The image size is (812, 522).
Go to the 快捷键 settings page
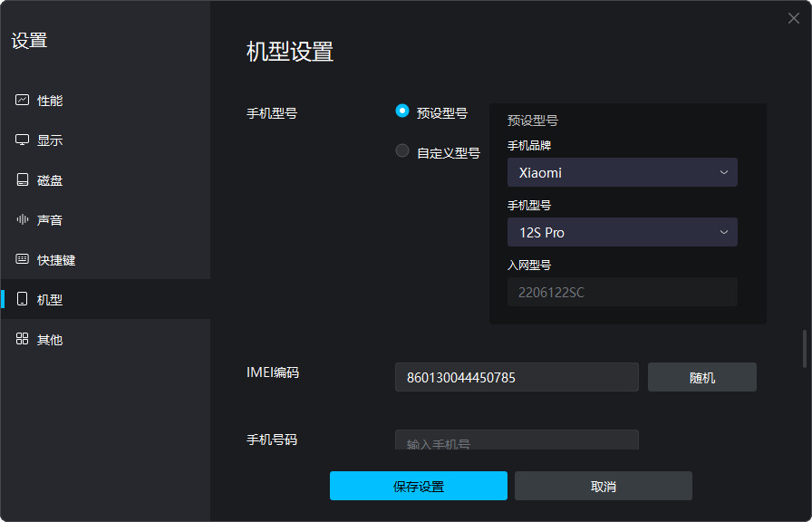pos(56,260)
